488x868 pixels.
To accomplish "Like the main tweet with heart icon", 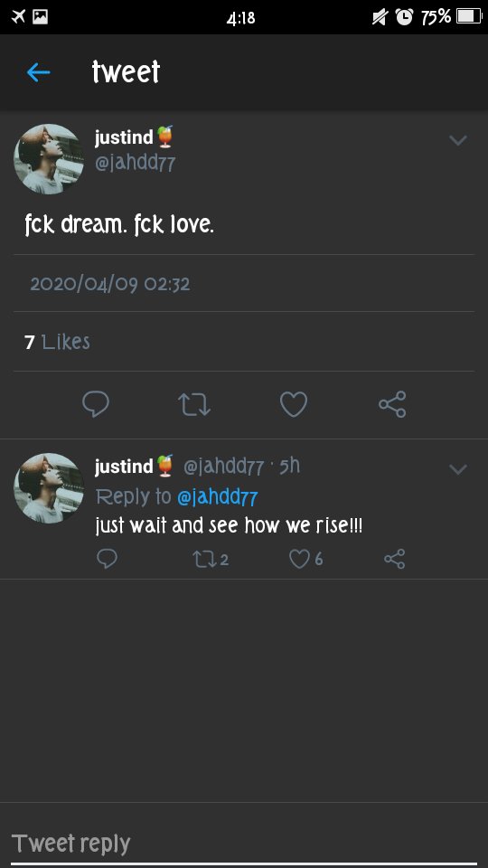I will (x=293, y=404).
